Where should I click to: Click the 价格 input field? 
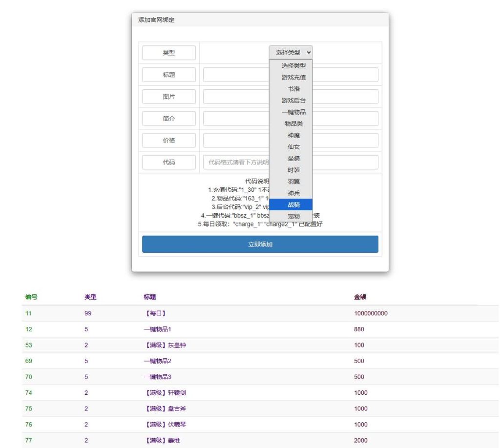click(x=234, y=141)
